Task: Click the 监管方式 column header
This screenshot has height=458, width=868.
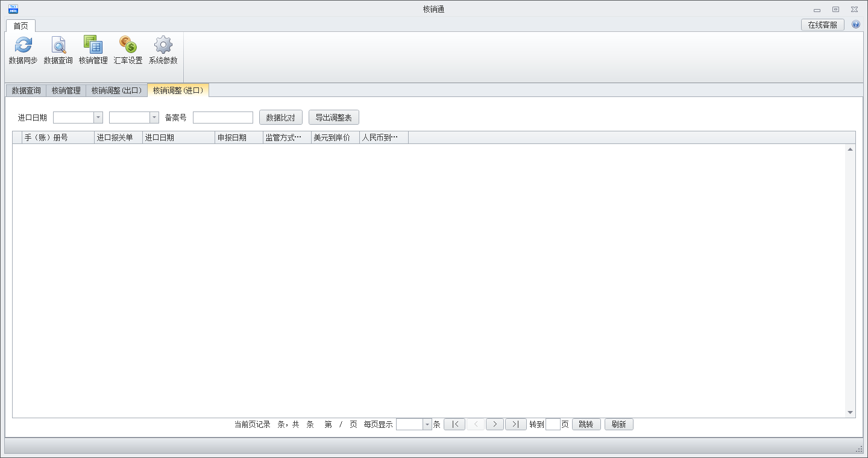Action: tap(288, 137)
